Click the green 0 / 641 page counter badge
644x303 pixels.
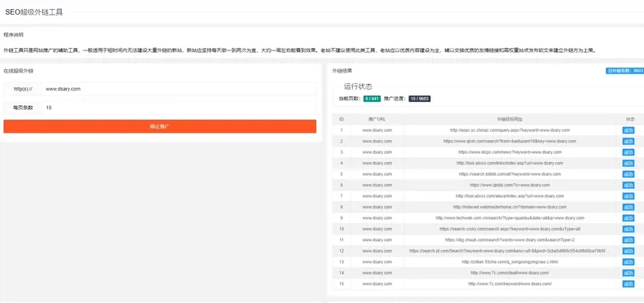click(372, 99)
